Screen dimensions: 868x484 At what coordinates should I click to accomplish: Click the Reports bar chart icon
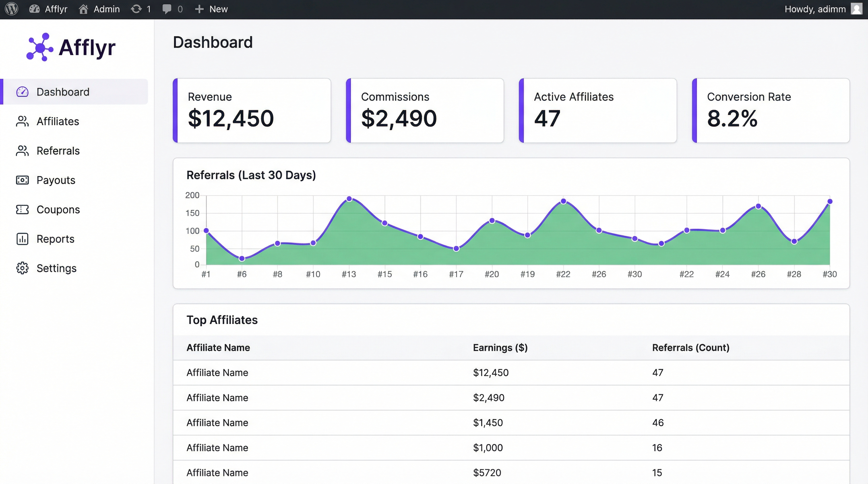[x=22, y=239]
